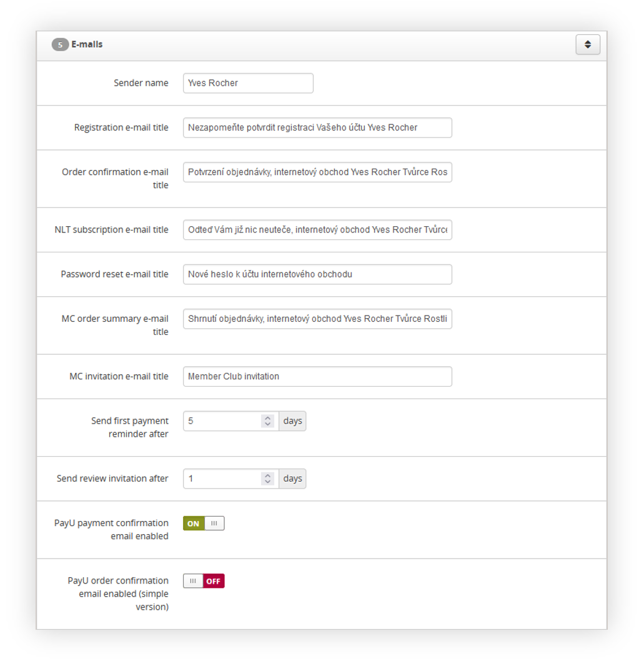
Task: Click the stepper arrows on the payment reminder field
Action: [267, 421]
